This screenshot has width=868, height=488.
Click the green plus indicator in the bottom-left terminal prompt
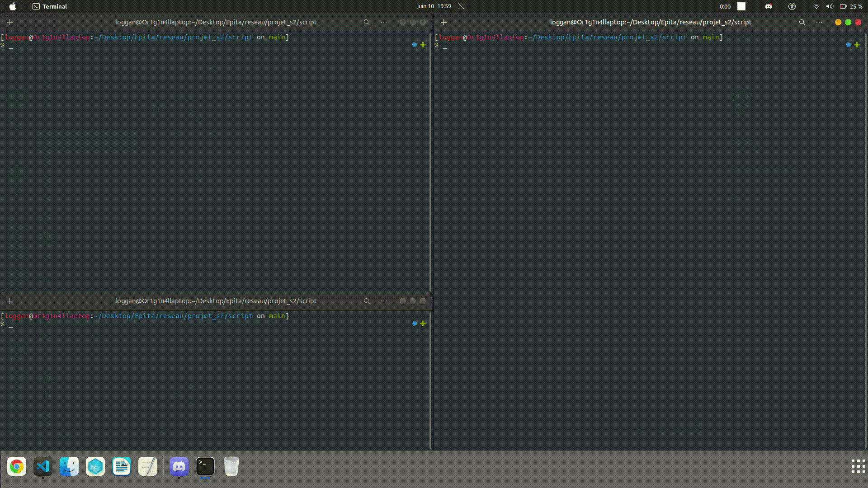[423, 324]
